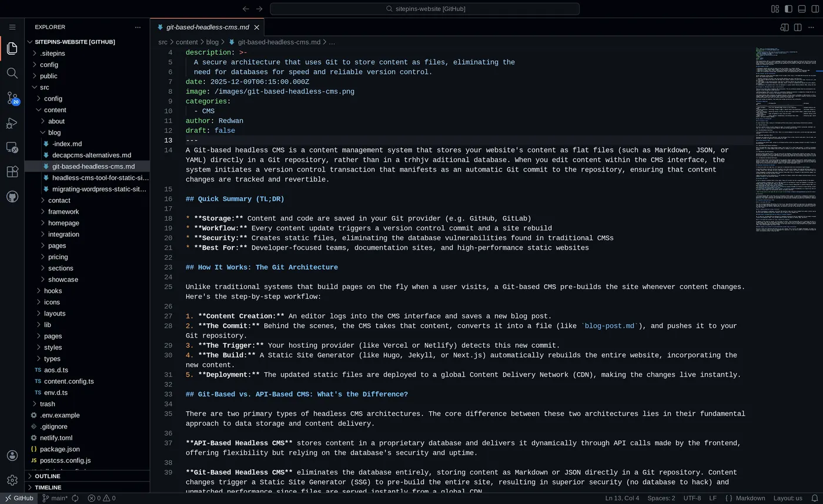Open the Source Control view showing 20 changes
The image size is (823, 504).
click(12, 98)
